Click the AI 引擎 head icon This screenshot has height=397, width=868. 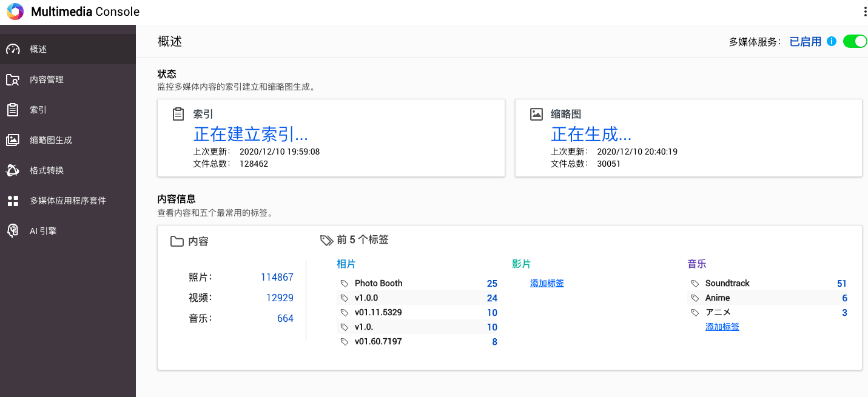coord(13,231)
